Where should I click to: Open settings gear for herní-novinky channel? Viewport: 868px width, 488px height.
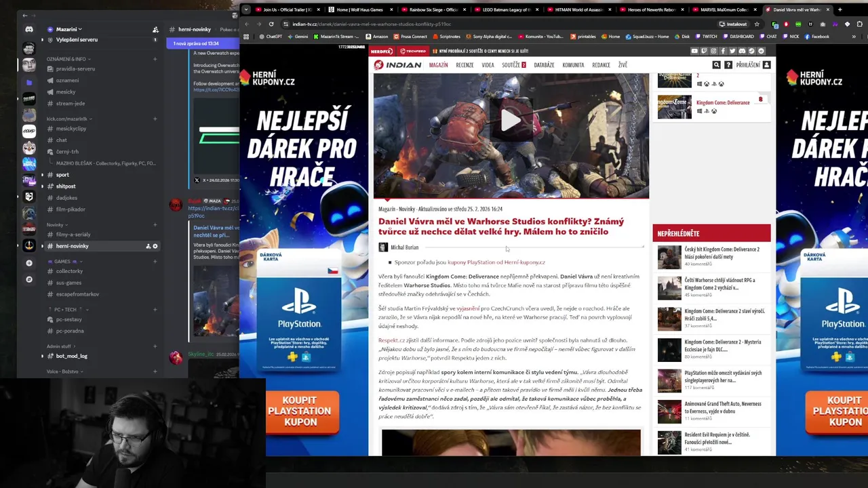point(155,246)
